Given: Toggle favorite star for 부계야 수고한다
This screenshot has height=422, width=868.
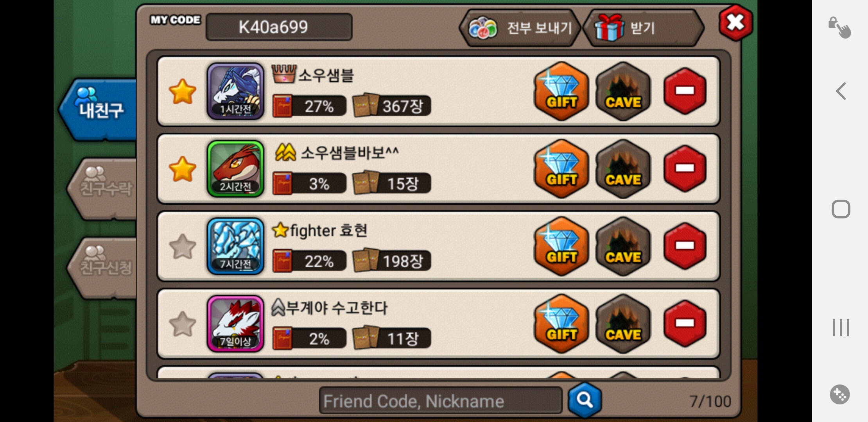Looking at the screenshot, I should (182, 324).
